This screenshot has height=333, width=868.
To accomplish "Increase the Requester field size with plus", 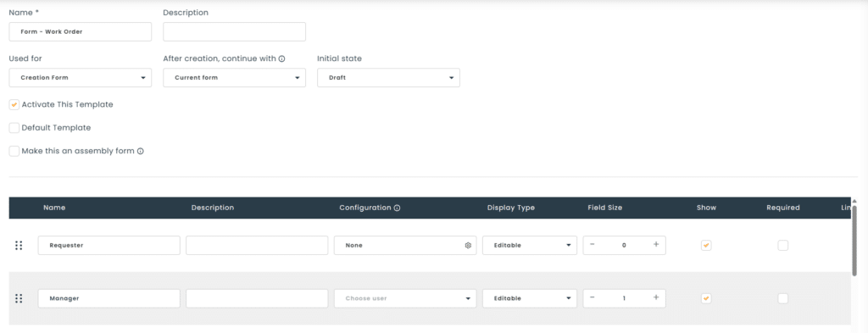I will (656, 245).
